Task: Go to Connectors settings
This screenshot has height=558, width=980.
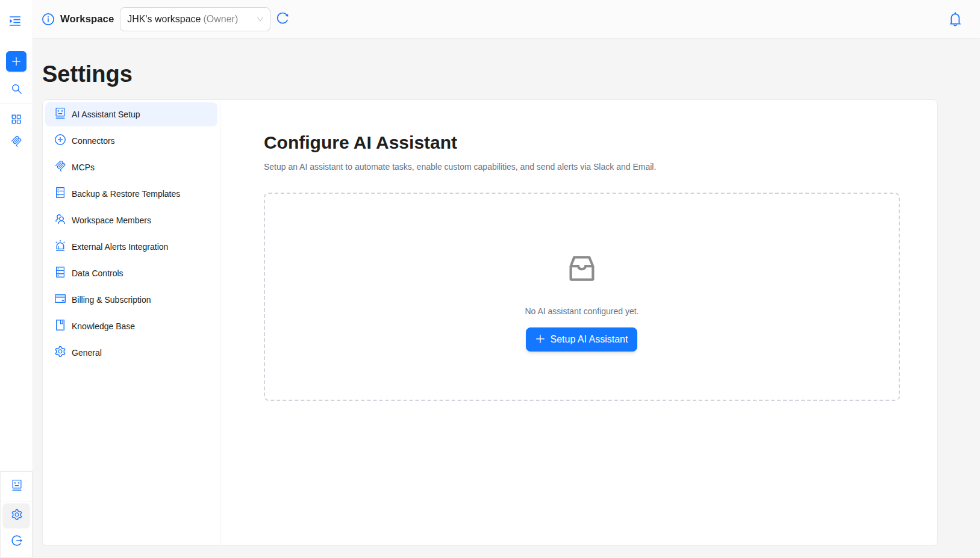Action: tap(93, 141)
